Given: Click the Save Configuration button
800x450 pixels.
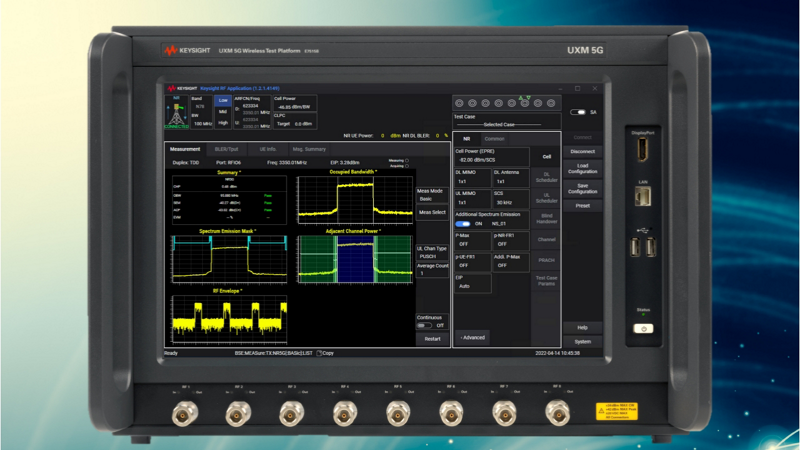Looking at the screenshot, I should [583, 189].
